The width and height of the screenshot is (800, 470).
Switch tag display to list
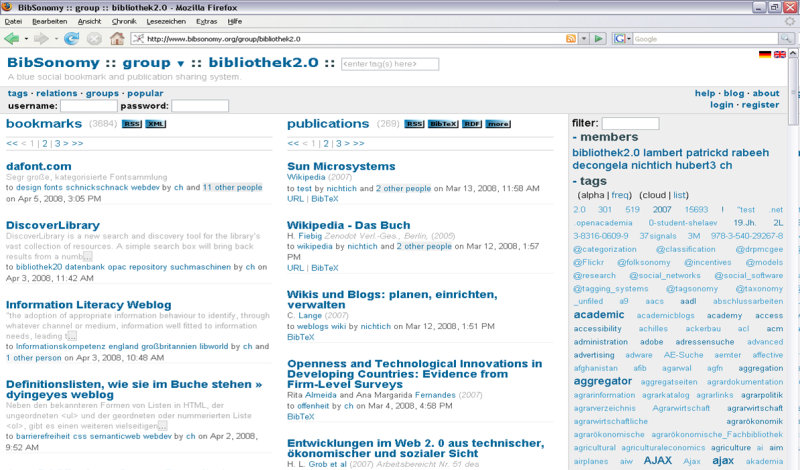[679, 195]
